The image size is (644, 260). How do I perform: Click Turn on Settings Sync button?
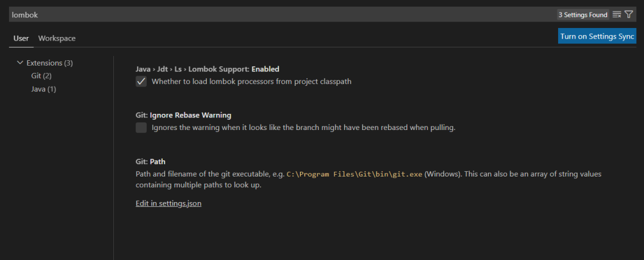tap(597, 36)
